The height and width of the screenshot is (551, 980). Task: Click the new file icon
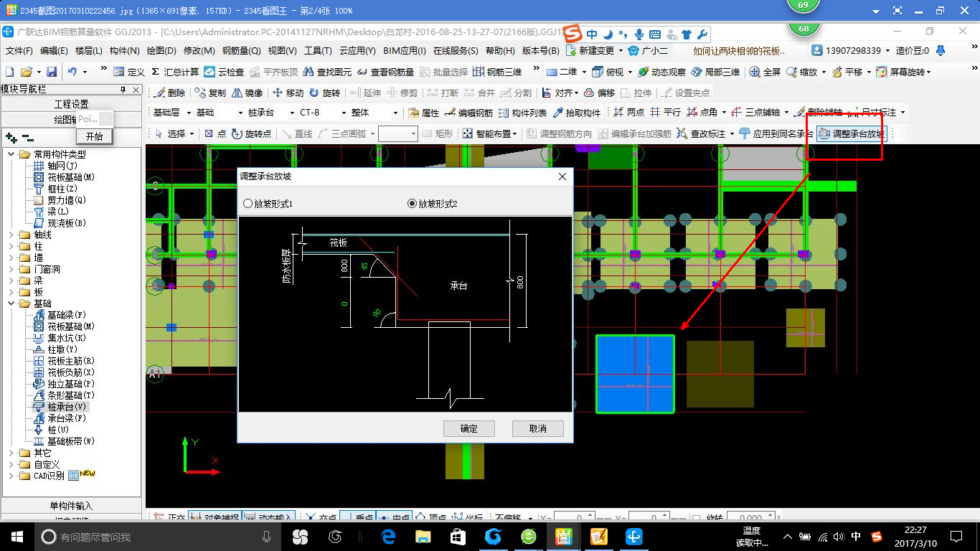(9, 72)
